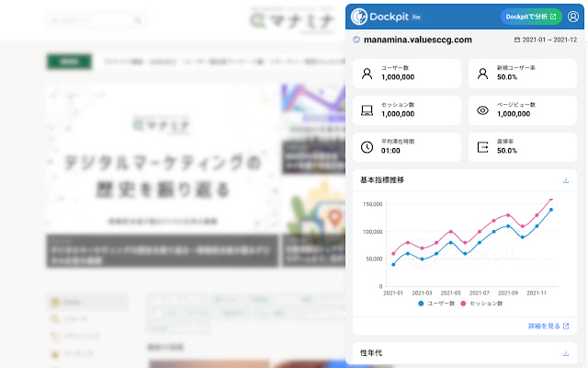The width and height of the screenshot is (588, 368).
Task: Click the 直帰率 exit icon
Action: click(482, 147)
